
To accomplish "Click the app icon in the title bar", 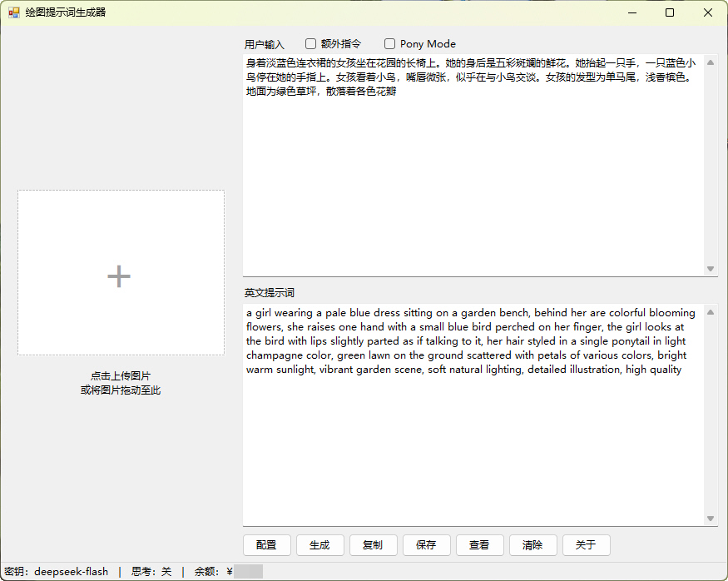I will tap(14, 12).
